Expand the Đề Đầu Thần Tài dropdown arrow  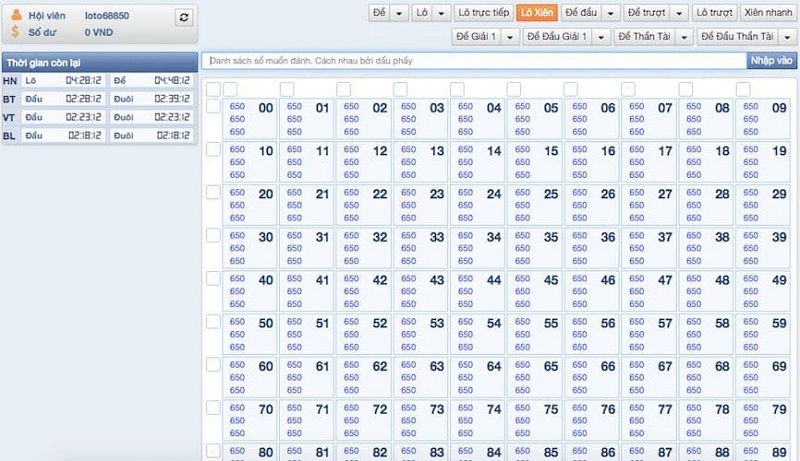click(787, 37)
